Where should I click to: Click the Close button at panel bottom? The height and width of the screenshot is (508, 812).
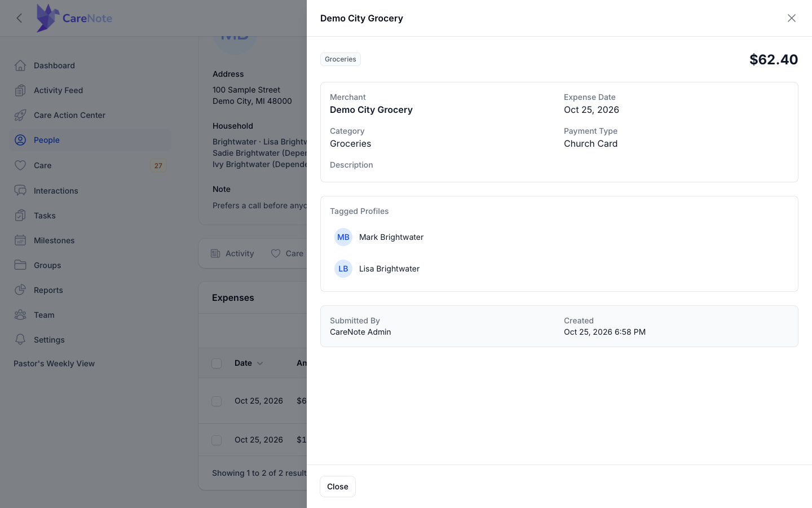(x=338, y=487)
